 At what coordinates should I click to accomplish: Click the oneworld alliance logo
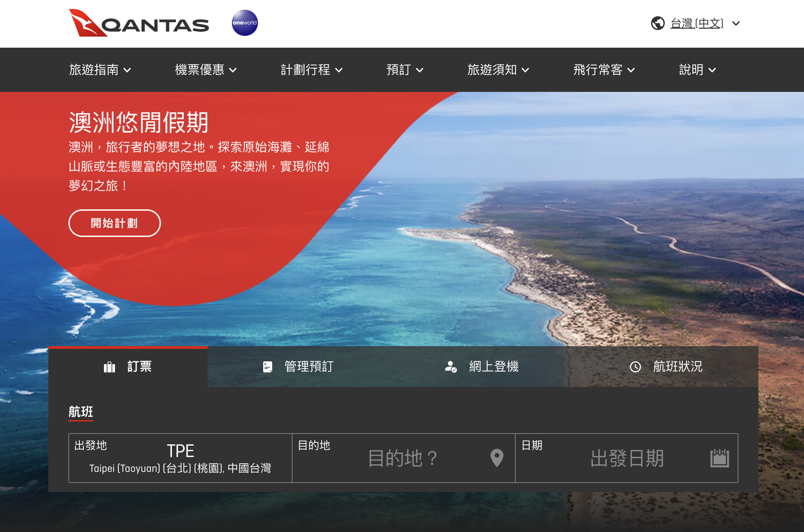(x=246, y=22)
